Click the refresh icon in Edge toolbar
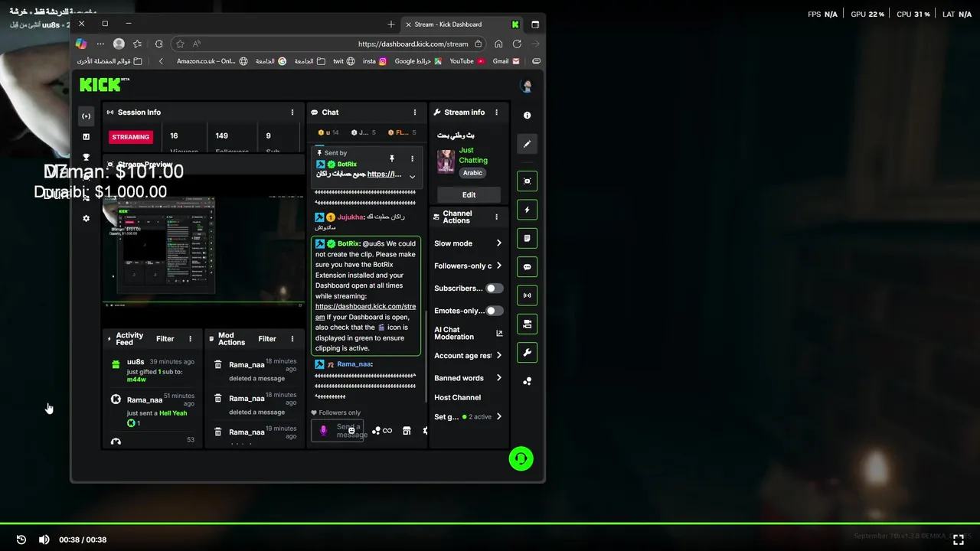980x551 pixels. coord(517,44)
